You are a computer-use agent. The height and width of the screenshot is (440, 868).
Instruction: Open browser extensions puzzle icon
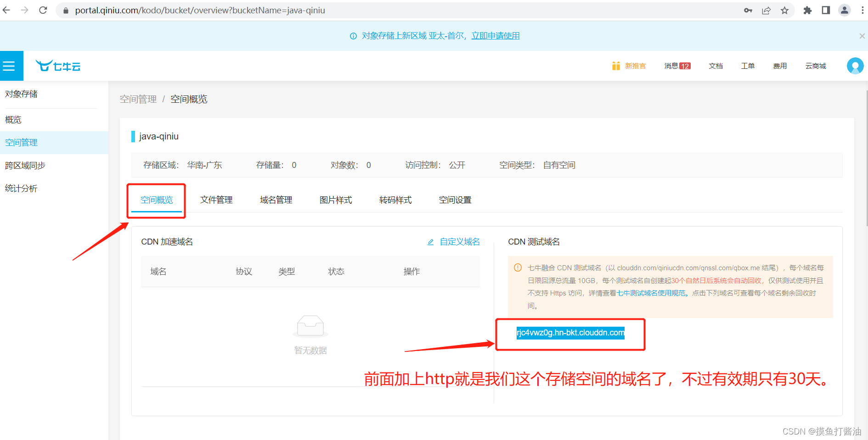(x=807, y=10)
